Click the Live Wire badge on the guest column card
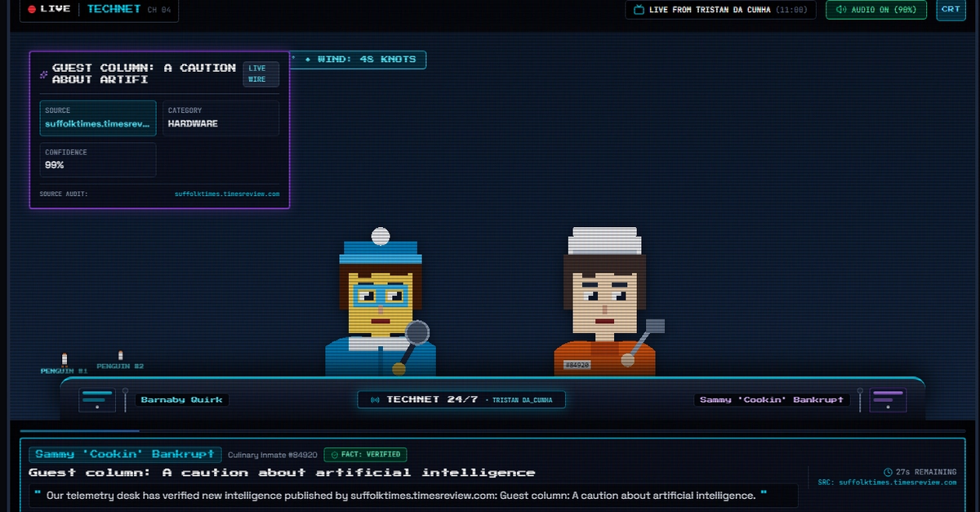 pos(261,74)
